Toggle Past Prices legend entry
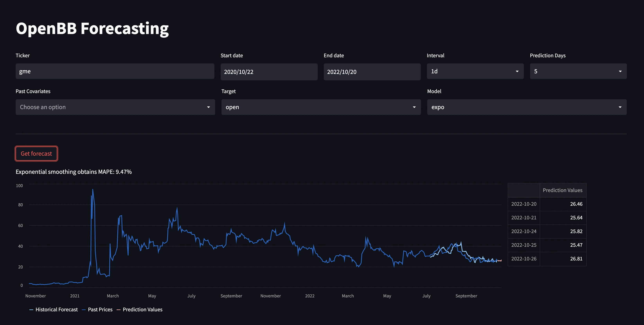 (97, 310)
